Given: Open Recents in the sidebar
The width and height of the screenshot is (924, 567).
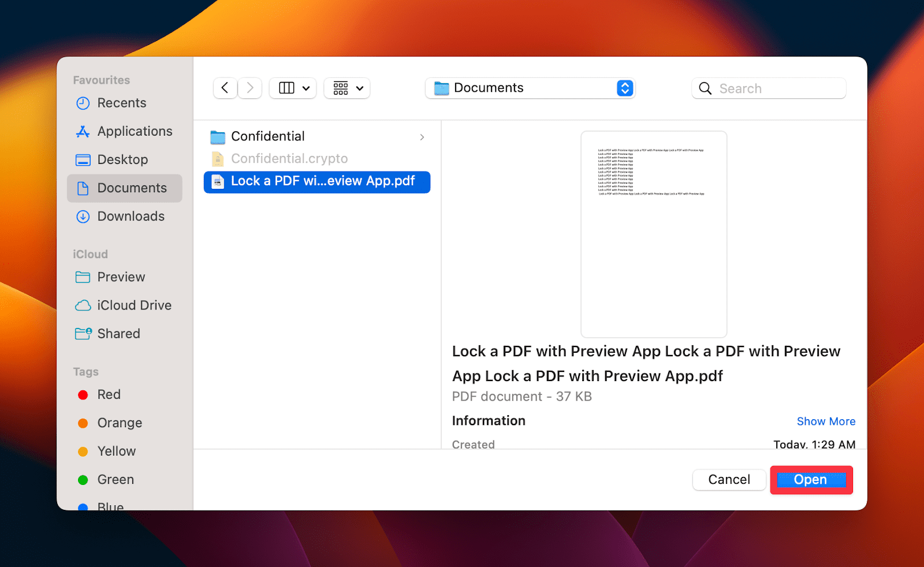Looking at the screenshot, I should (x=125, y=103).
